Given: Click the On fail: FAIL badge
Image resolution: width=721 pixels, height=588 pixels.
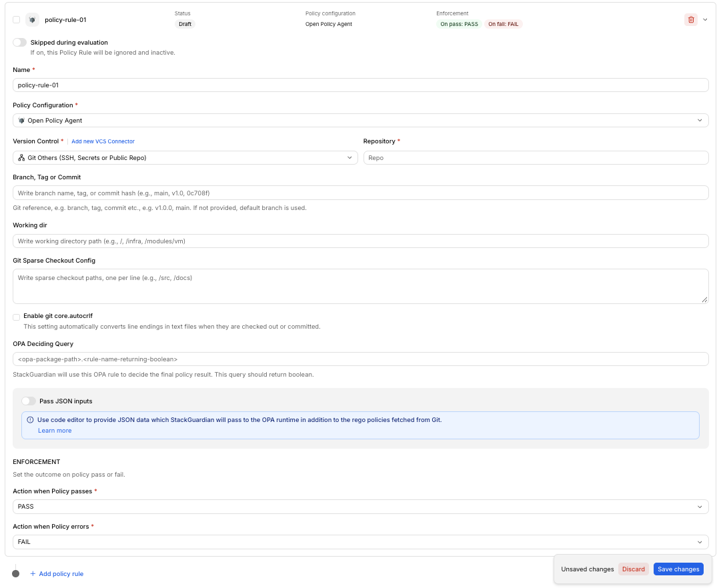Looking at the screenshot, I should (x=503, y=24).
